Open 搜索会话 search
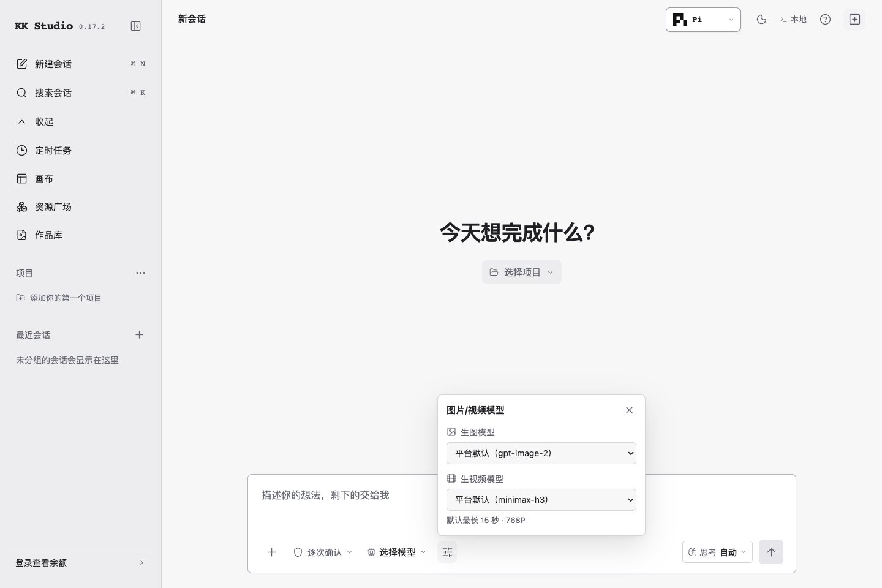The height and width of the screenshot is (588, 882). click(81, 92)
